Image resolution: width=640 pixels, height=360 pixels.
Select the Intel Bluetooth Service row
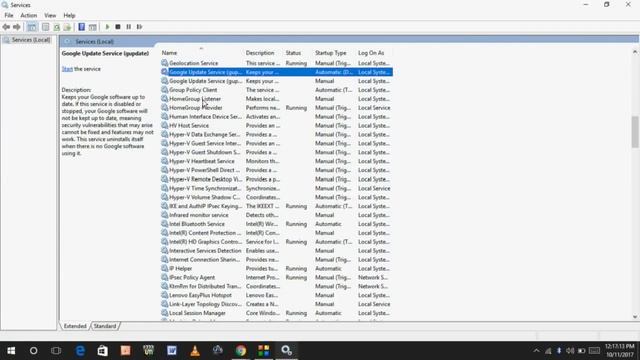(x=276, y=224)
